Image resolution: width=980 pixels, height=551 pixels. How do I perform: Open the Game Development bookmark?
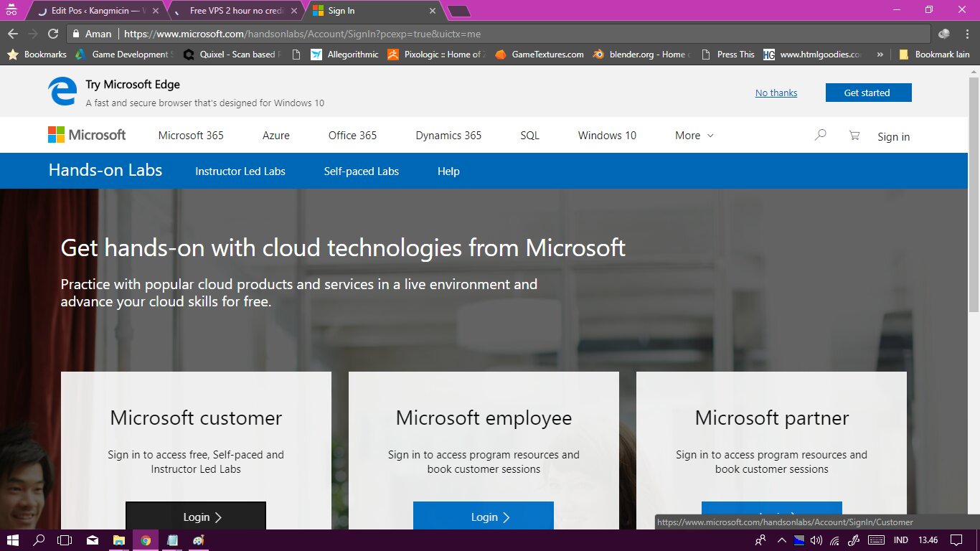click(123, 55)
